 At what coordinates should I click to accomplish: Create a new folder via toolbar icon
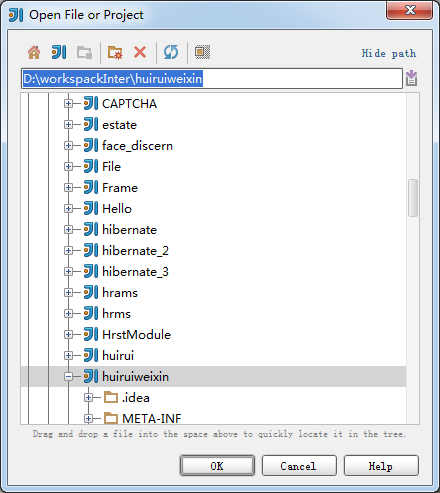115,52
